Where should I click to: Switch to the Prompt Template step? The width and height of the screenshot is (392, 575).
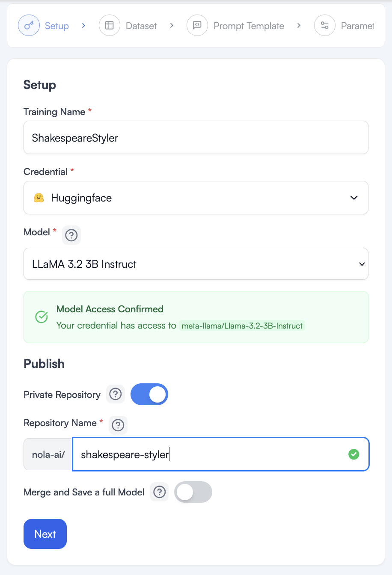pos(249,26)
